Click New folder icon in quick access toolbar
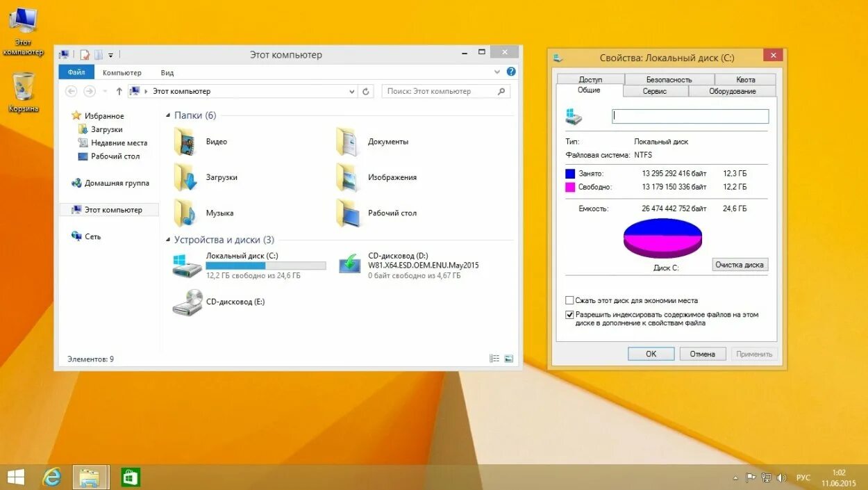Image resolution: width=868 pixels, height=490 pixels. pos(99,54)
